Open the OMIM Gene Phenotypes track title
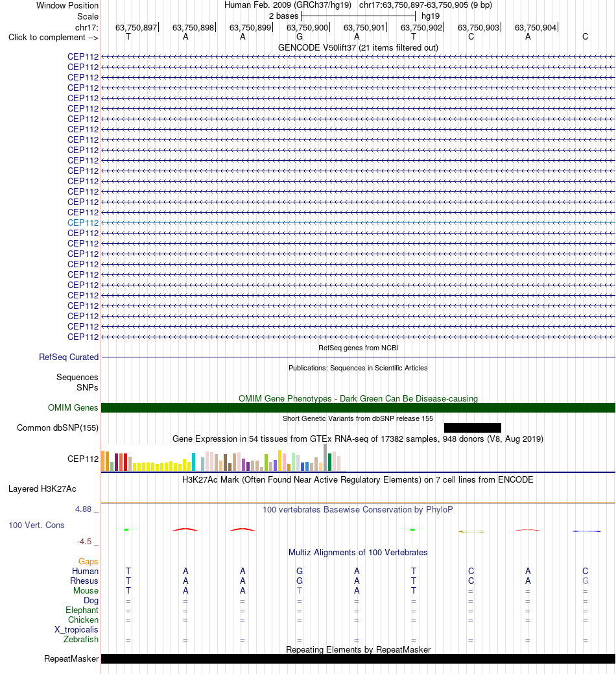This screenshot has height=674, width=616. point(358,398)
